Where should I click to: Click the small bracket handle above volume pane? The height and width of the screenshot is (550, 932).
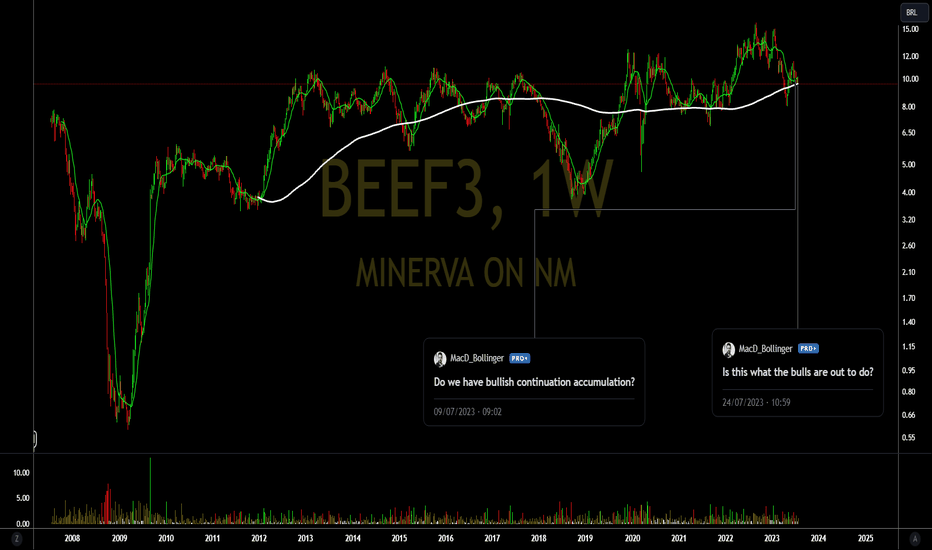pos(34,439)
